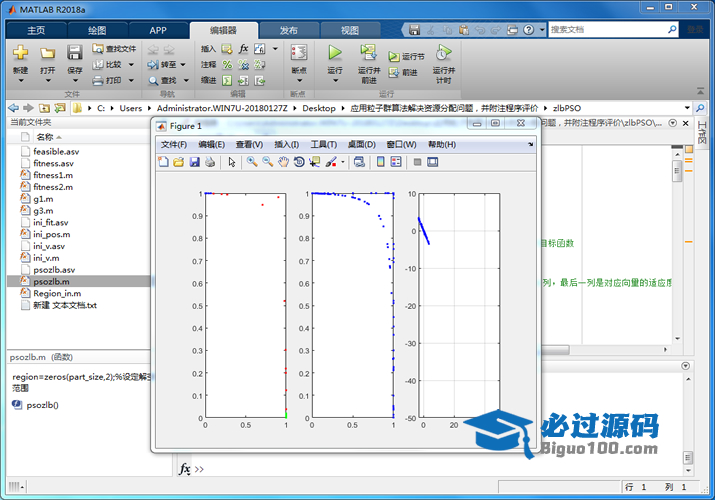Save the file with 保存 icon
This screenshot has height=500, width=715.
pyautogui.click(x=74, y=52)
